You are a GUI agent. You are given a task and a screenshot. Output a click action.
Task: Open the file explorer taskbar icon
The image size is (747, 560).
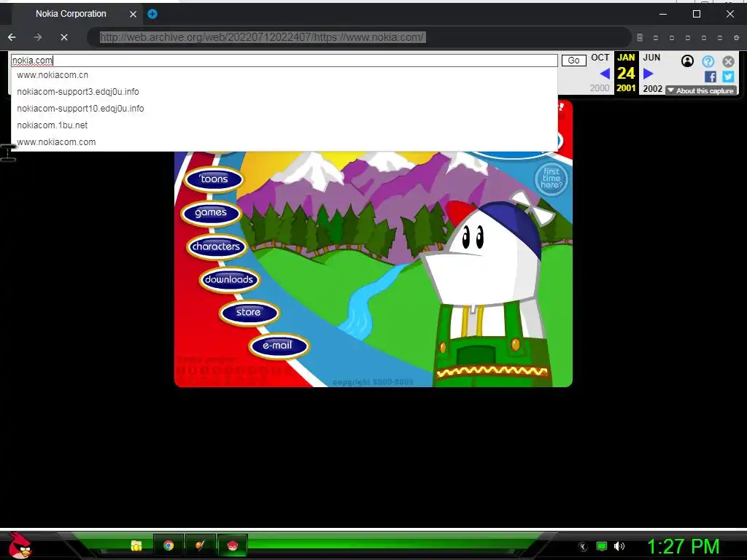pos(136,545)
